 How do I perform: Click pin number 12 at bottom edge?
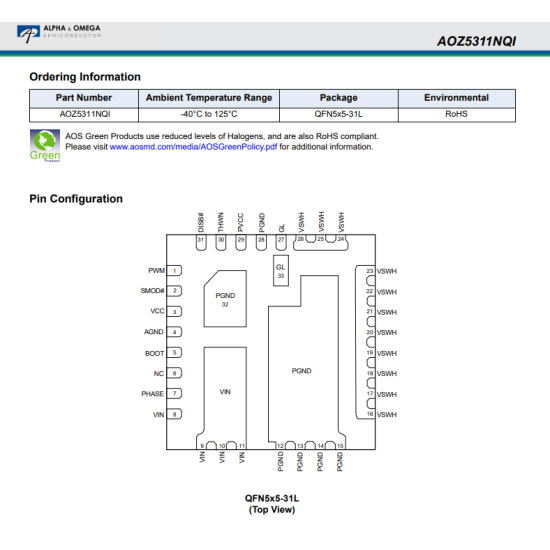coord(280,446)
